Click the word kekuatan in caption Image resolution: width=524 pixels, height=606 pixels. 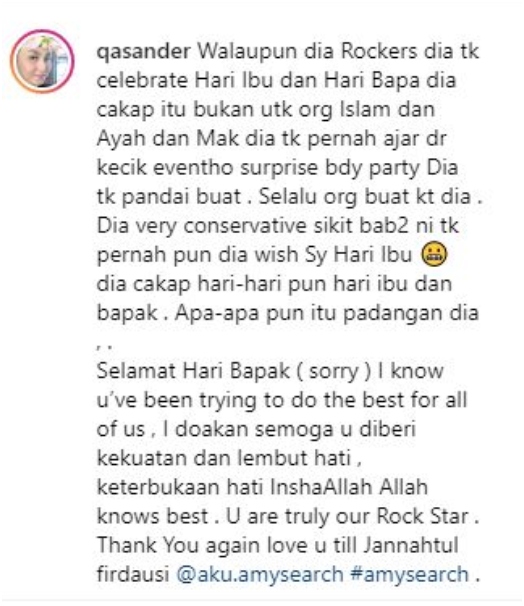point(141,458)
